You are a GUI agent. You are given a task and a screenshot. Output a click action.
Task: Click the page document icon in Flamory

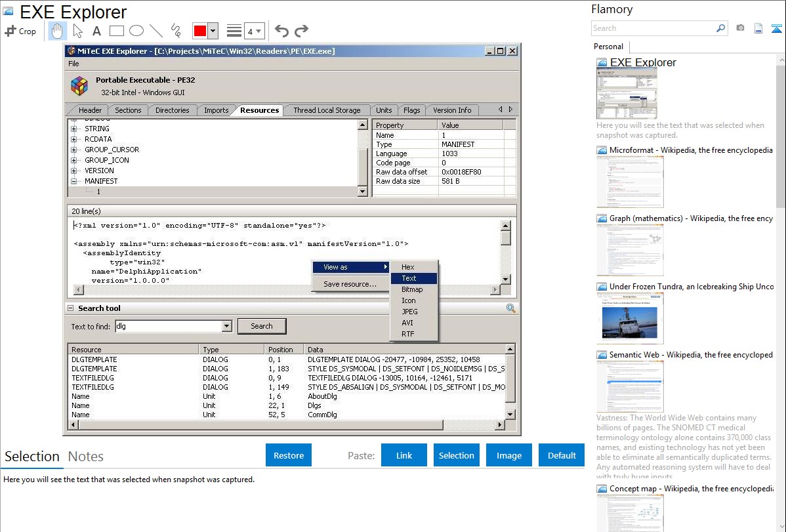(758, 29)
